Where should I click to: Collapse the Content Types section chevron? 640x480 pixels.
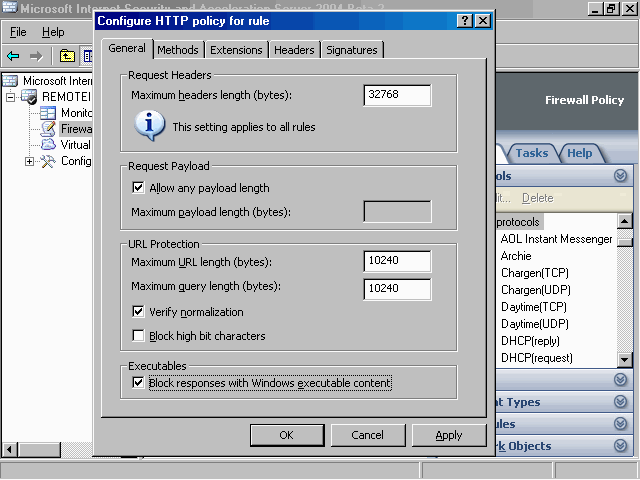[620, 402]
